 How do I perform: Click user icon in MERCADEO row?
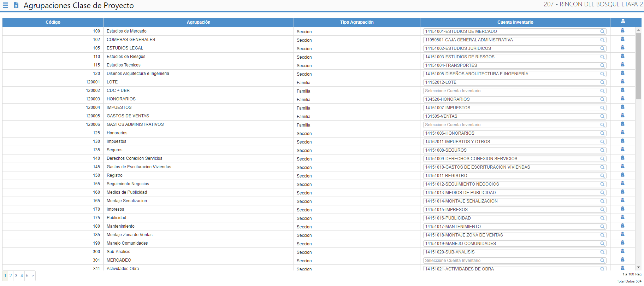tap(622, 259)
